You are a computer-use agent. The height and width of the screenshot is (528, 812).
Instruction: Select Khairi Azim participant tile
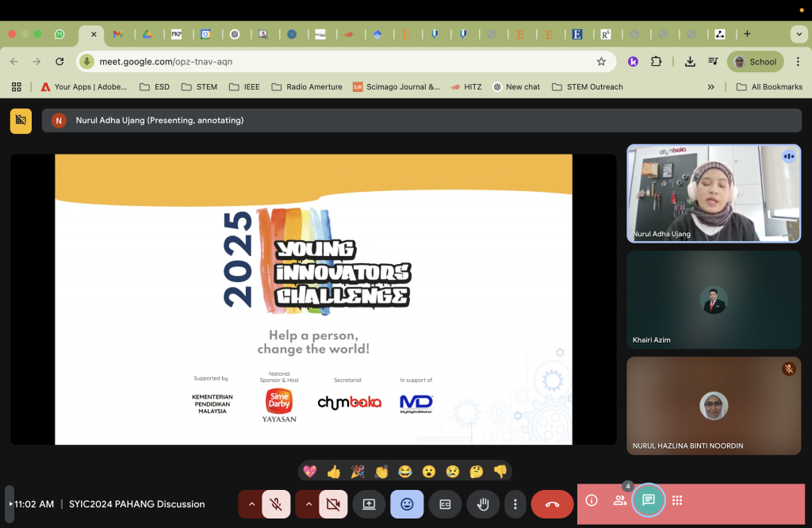point(714,300)
